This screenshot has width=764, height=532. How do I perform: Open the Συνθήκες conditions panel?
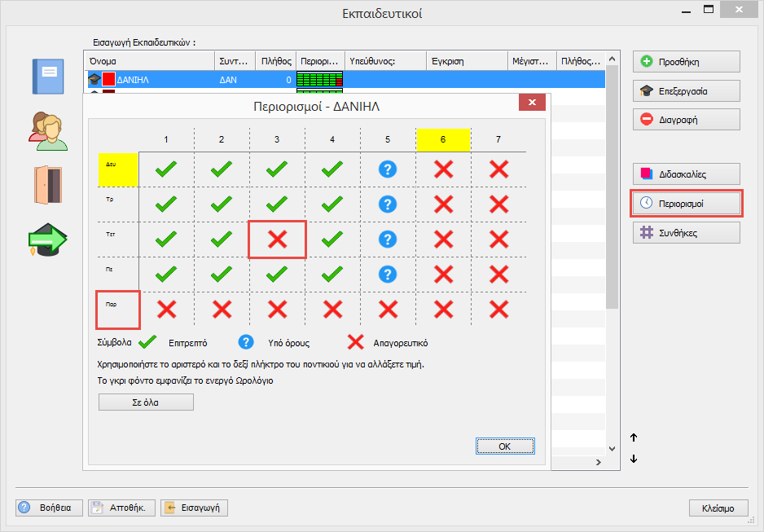click(686, 232)
